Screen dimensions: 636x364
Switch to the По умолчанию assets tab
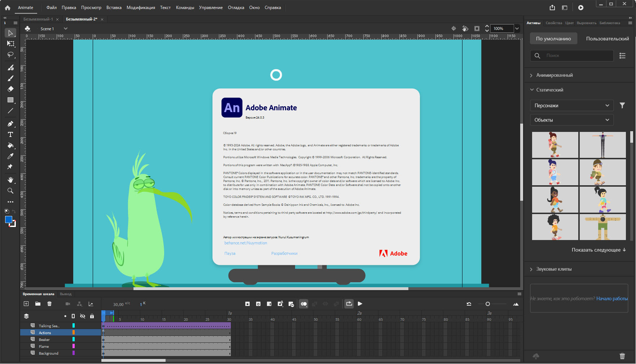553,39
